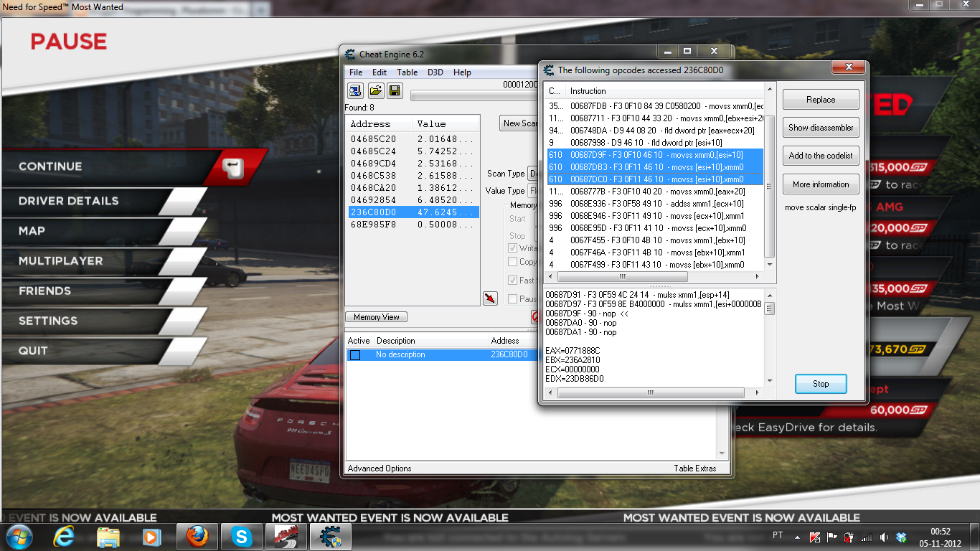
Task: Click the Replace button
Action: (821, 100)
